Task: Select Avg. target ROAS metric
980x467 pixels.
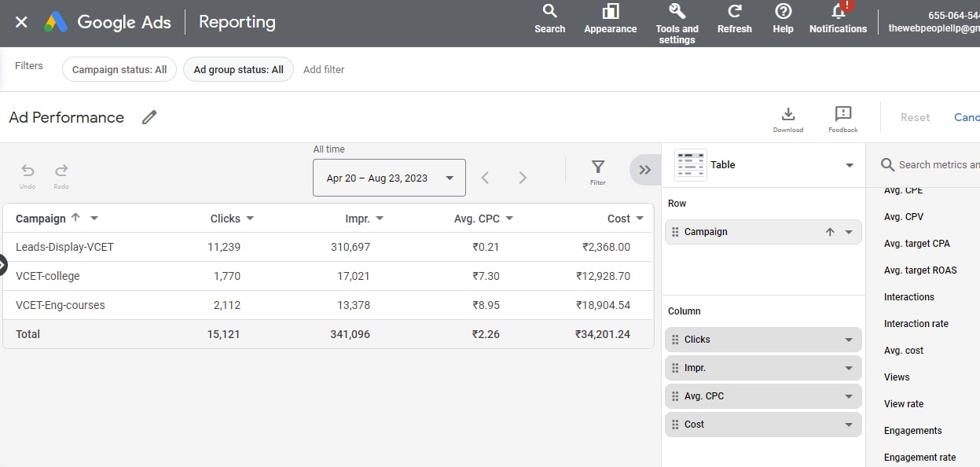Action: 920,270
